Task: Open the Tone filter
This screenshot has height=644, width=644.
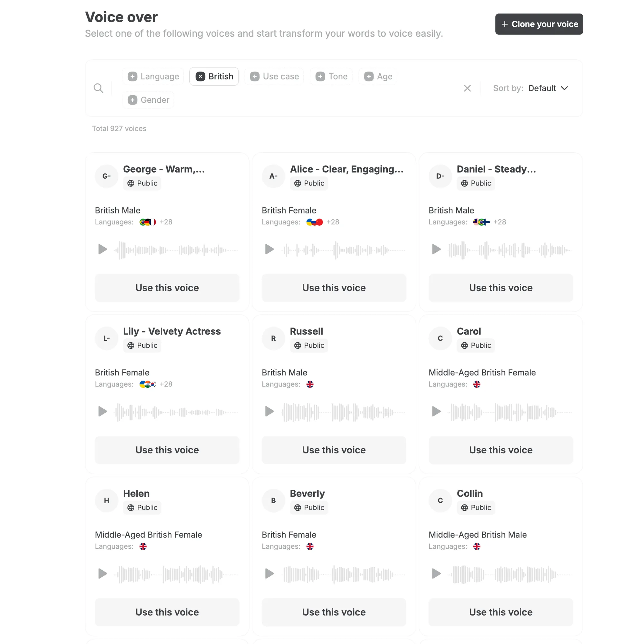Action: (331, 76)
